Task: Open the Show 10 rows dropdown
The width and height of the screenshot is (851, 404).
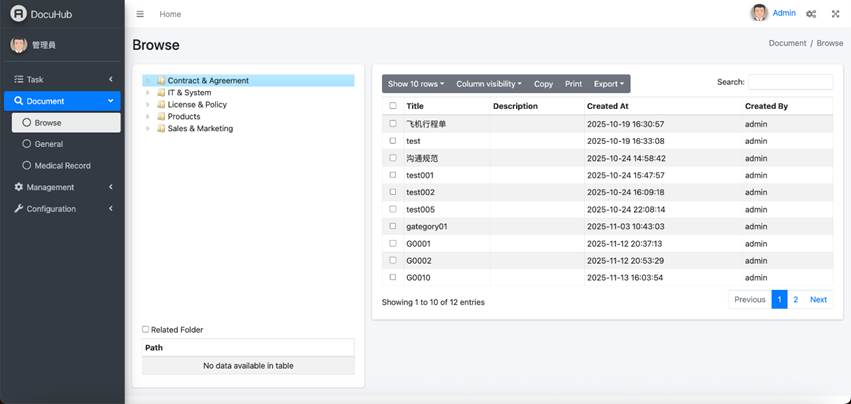Action: (x=416, y=84)
